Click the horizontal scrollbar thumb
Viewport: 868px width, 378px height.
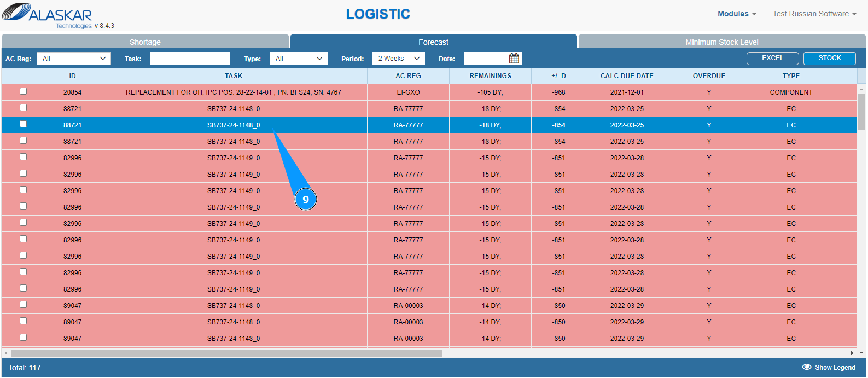[226, 353]
